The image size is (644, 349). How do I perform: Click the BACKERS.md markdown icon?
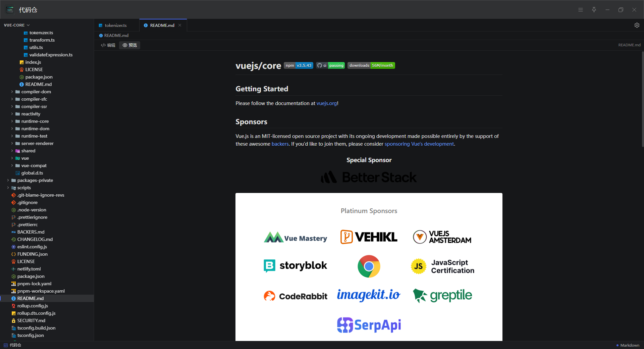tap(13, 232)
